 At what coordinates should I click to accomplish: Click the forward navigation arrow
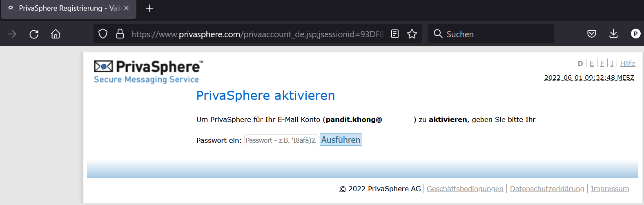tap(12, 34)
